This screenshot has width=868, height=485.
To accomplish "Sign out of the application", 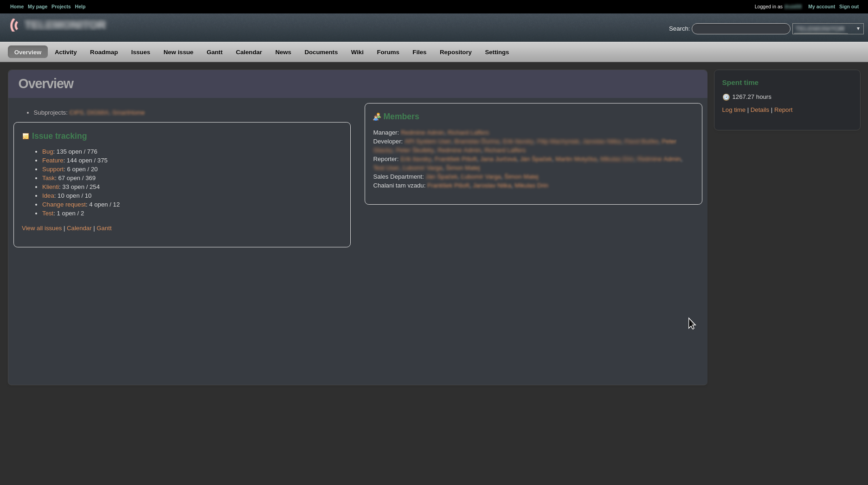I will 849,6.
